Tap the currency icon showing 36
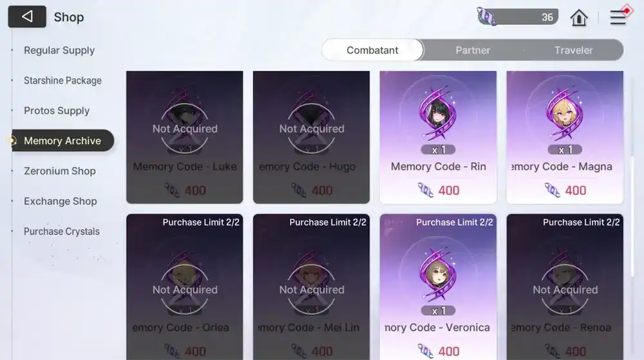The height and width of the screenshot is (360, 644). [487, 17]
